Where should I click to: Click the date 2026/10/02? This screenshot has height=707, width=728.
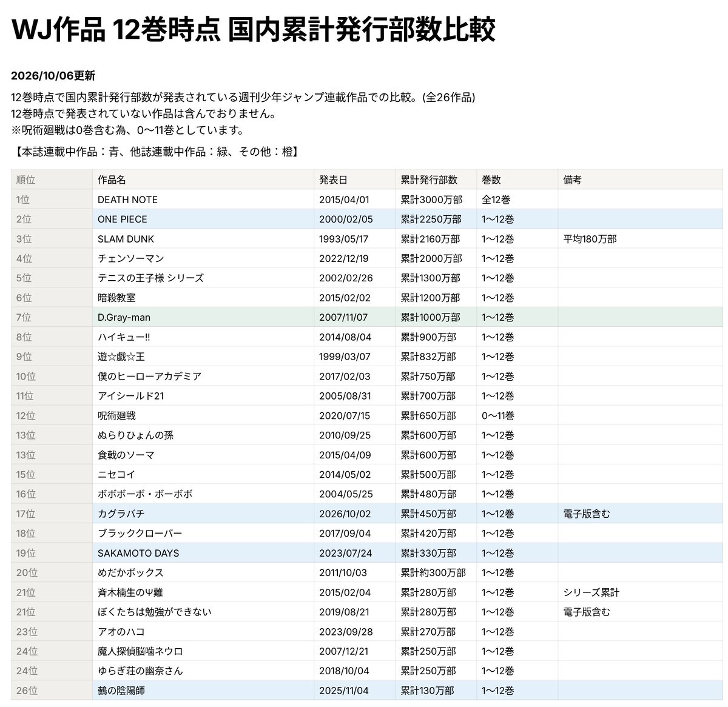345,514
